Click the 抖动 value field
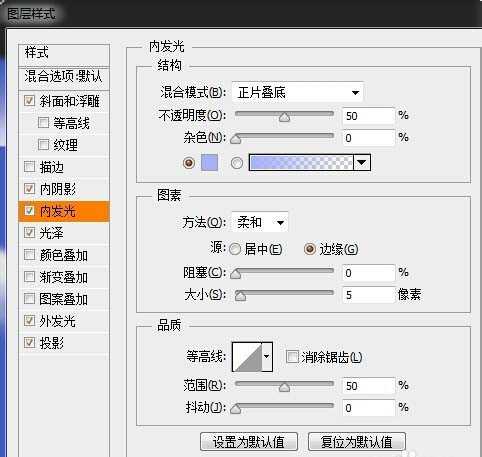The height and width of the screenshot is (457, 482). 368,408
